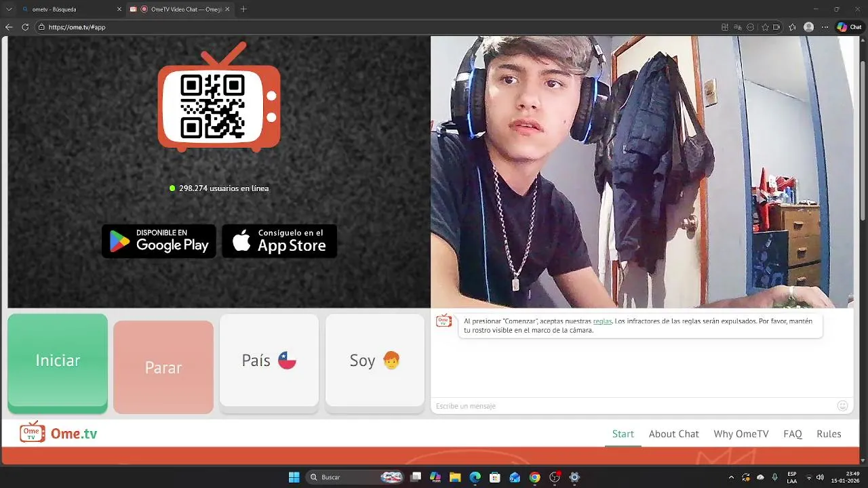Open the volume control in the tray
This screenshot has width=868, height=488.
pyautogui.click(x=820, y=477)
